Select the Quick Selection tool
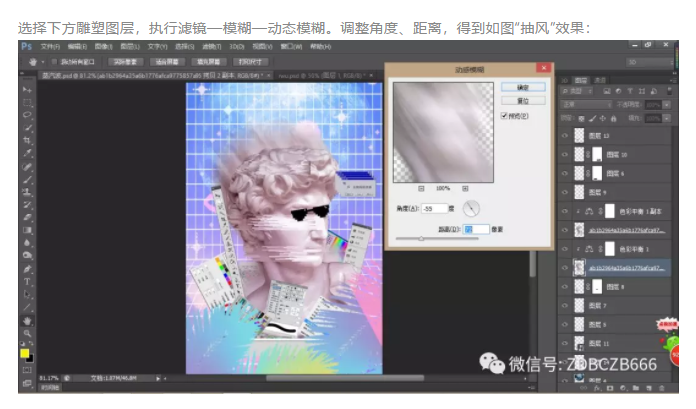The height and width of the screenshot is (409, 696). (27, 128)
